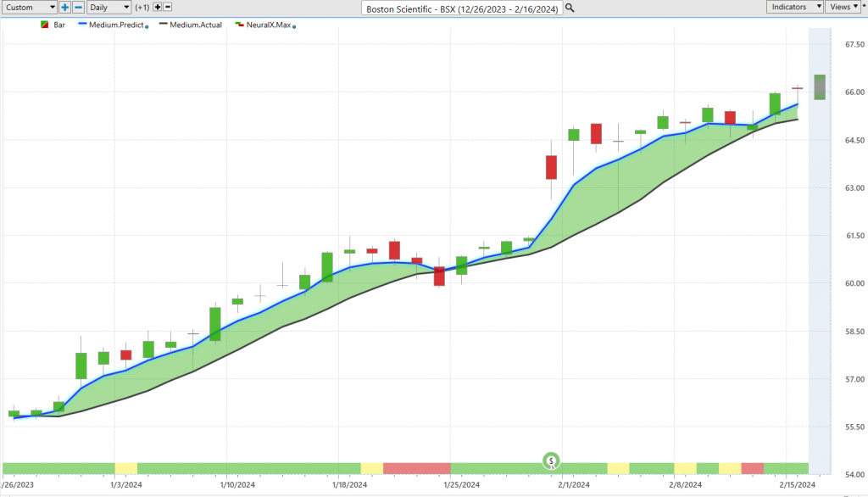Open the Custom date range dropdown
Viewport: 868px width, 497px height.
[x=29, y=7]
